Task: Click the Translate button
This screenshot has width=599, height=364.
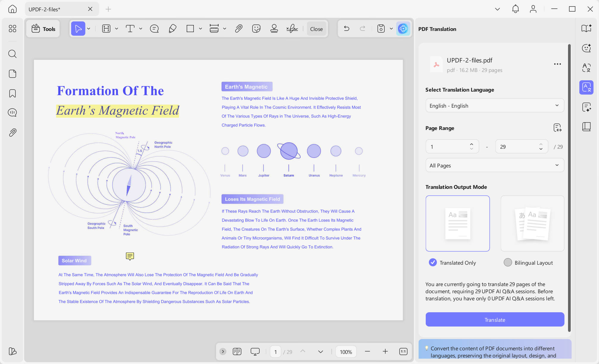Action: (x=495, y=319)
